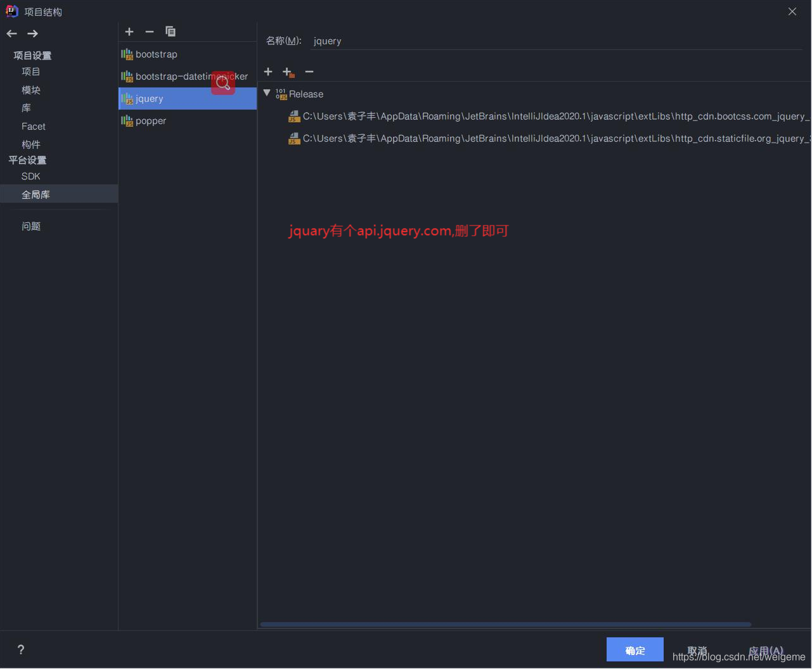Screen dimensions: 812x669
Task: Open Facet settings page
Action: click(34, 126)
